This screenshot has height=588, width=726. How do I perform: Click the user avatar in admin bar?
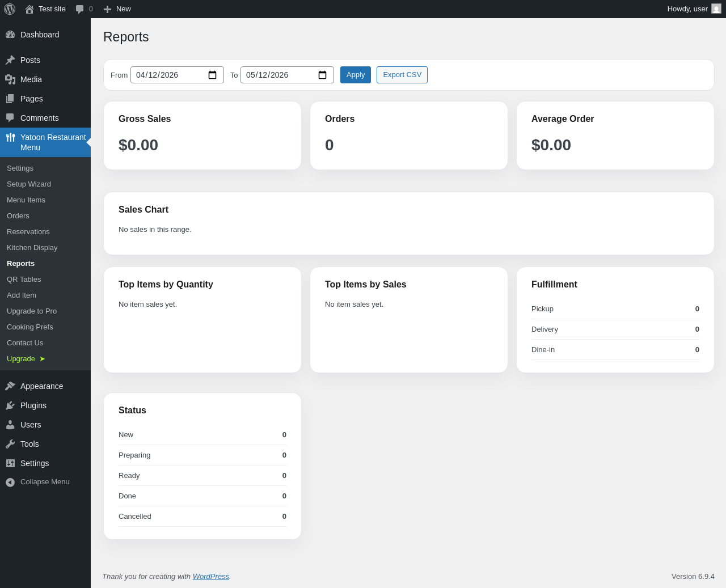tap(716, 9)
